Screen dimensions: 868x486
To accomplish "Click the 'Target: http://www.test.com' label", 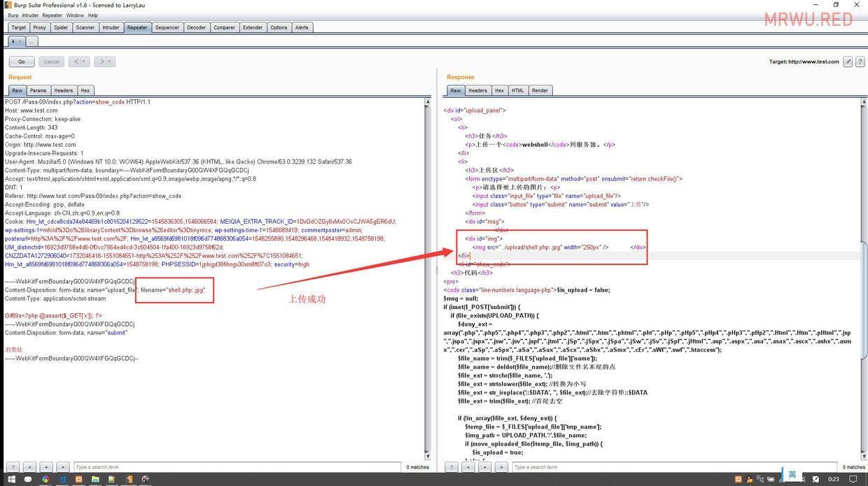I will click(804, 62).
